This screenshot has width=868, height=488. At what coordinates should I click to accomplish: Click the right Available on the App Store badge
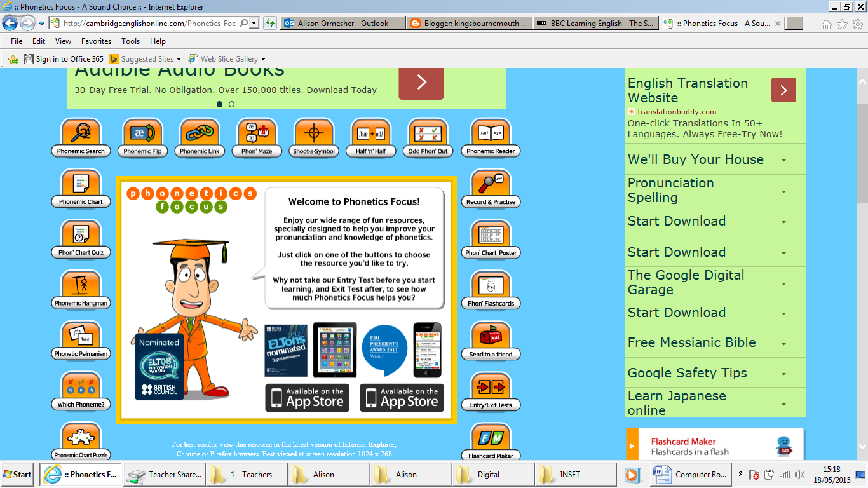tap(402, 398)
